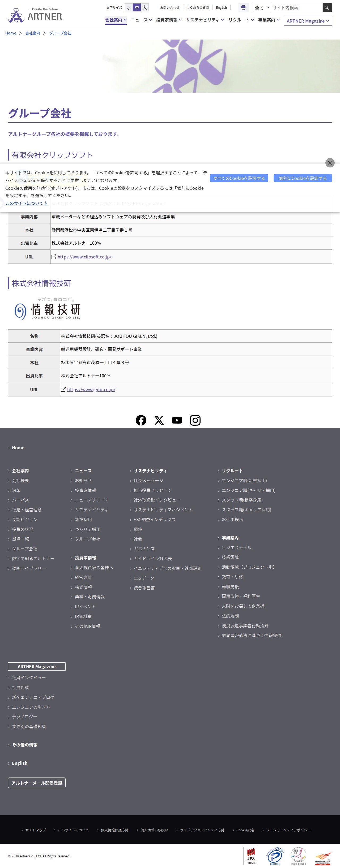Open footer IR資料室 link
The image size is (340, 868).
click(83, 617)
